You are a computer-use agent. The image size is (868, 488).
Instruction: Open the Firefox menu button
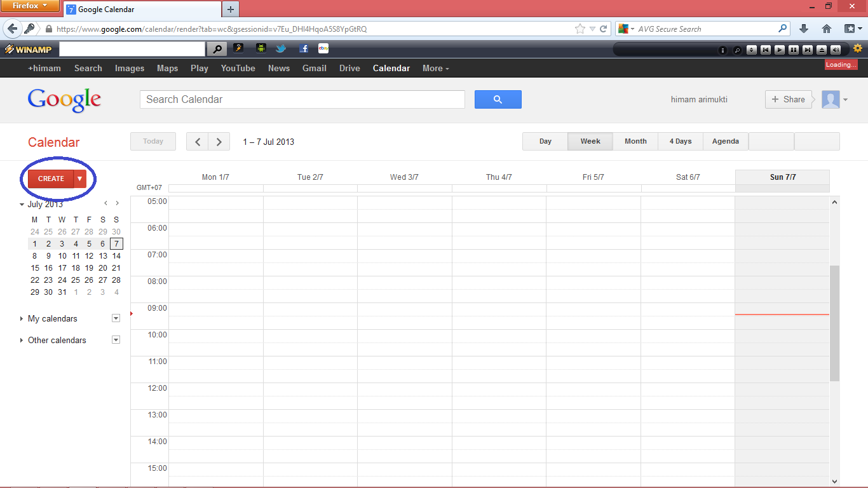[x=30, y=6]
